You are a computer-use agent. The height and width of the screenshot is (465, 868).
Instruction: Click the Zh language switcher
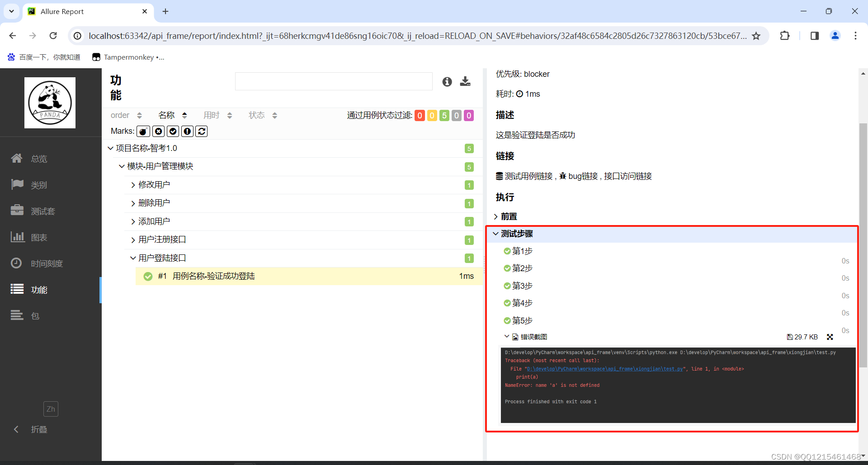(x=51, y=409)
